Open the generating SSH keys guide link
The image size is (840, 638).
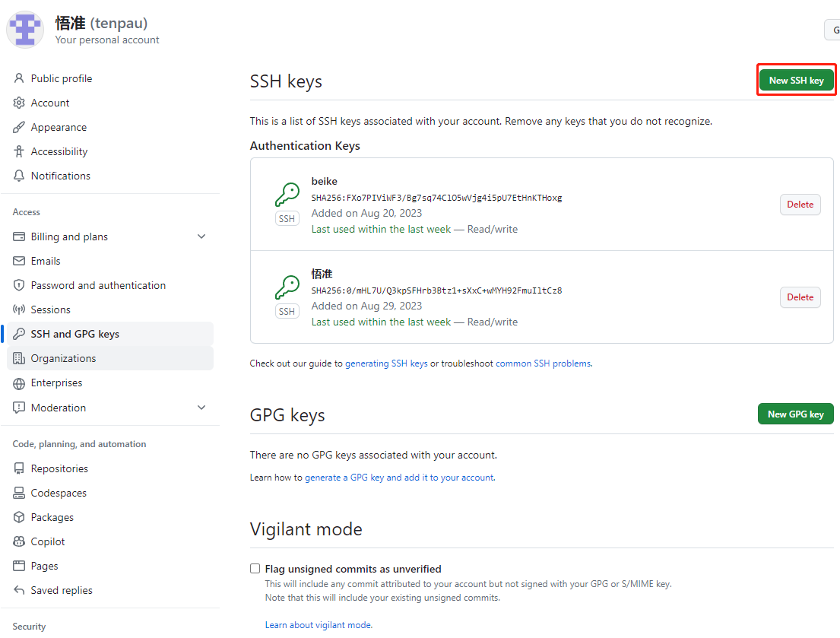[386, 363]
